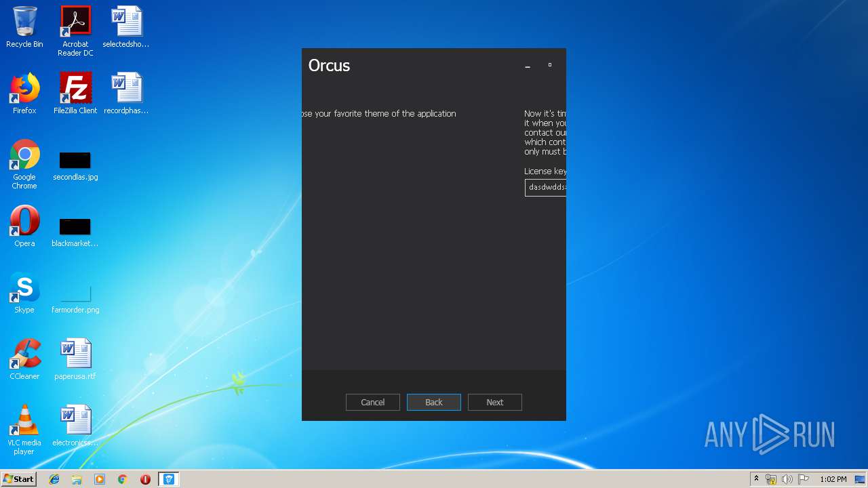Open network status tray icon
This screenshot has height=488, width=868.
coord(771,479)
